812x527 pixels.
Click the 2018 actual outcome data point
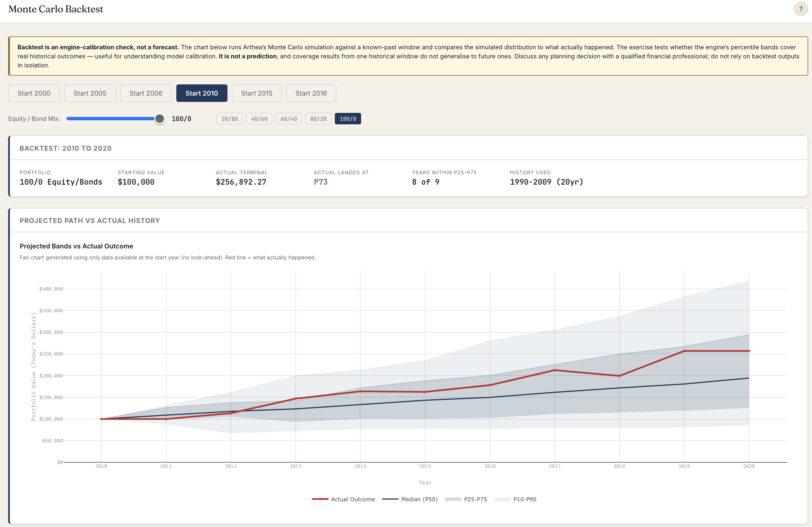pyautogui.click(x=619, y=376)
